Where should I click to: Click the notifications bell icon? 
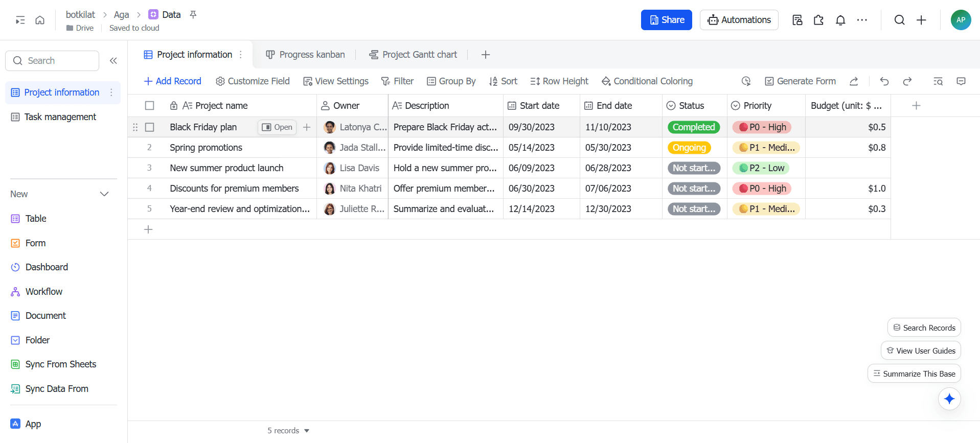pos(840,20)
